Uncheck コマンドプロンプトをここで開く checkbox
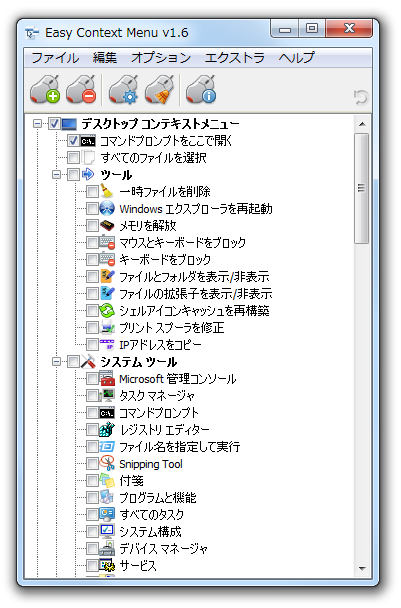The width and height of the screenshot is (401, 608). pos(73,141)
